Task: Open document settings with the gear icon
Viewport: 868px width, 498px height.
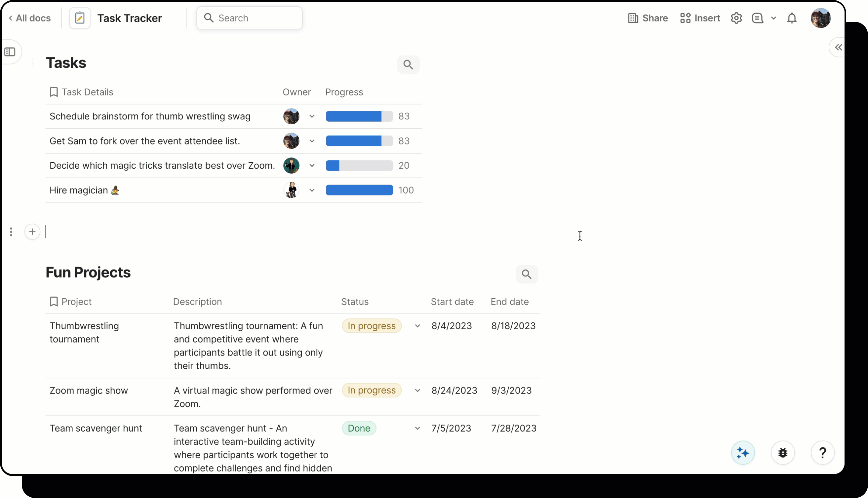Action: tap(736, 18)
